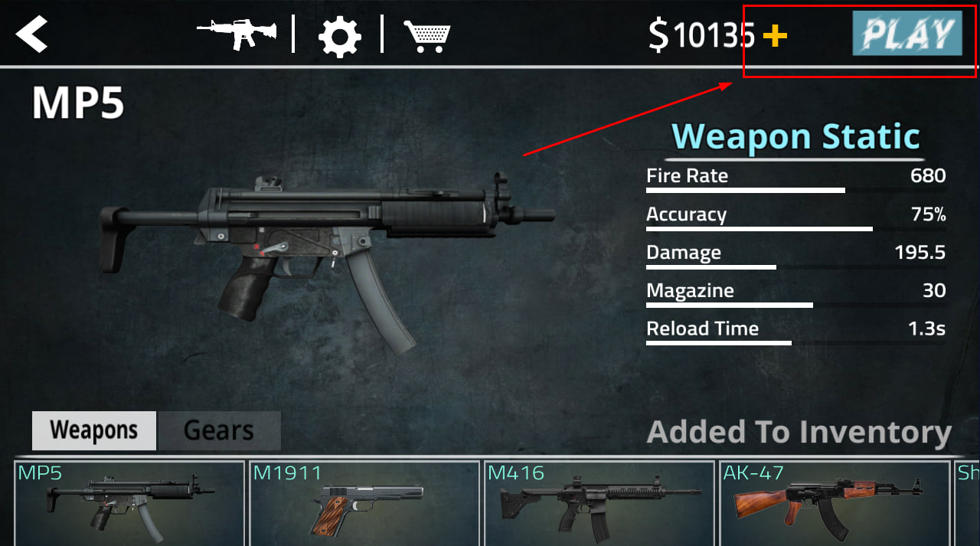980x546 pixels.
Task: Choose the M416 rifle card
Action: (x=599, y=503)
